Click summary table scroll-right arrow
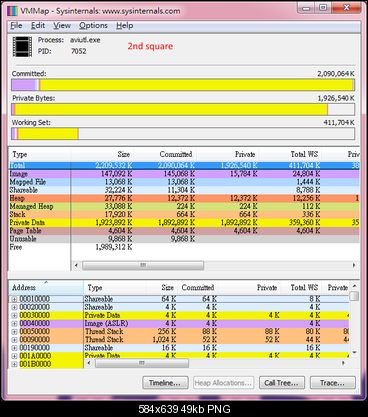 (354, 265)
